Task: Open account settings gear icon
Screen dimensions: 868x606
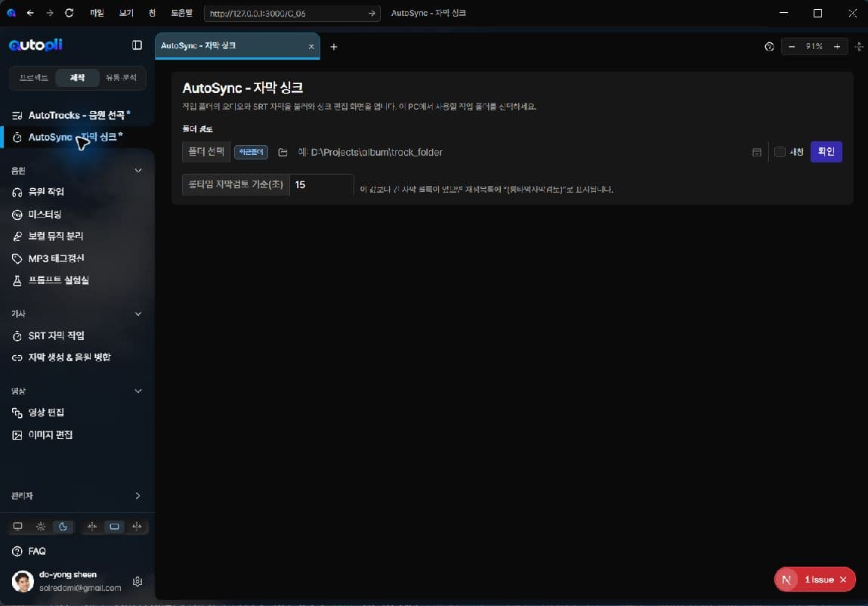Action: 137,581
